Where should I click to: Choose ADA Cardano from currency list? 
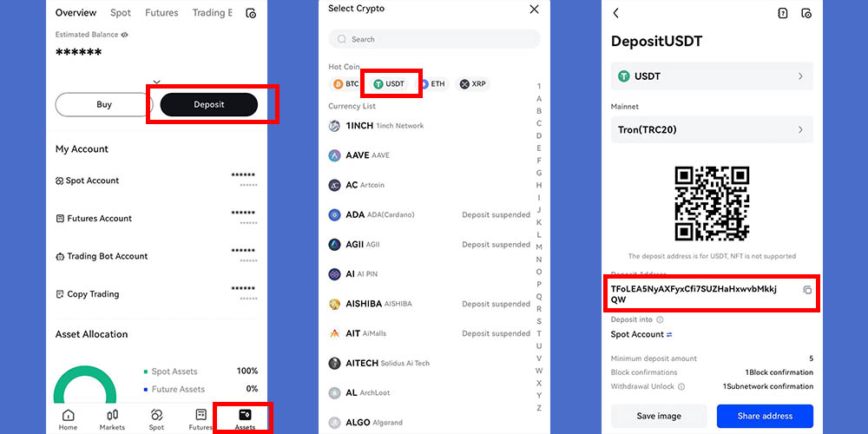click(429, 214)
